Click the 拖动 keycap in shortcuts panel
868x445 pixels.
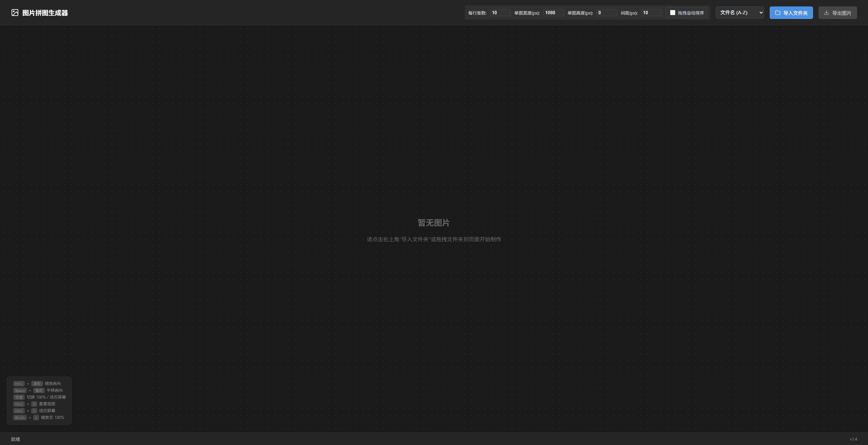coord(39,390)
